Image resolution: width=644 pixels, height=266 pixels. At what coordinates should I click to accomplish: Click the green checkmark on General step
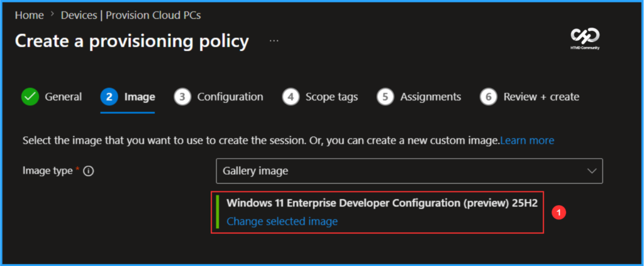pos(30,97)
